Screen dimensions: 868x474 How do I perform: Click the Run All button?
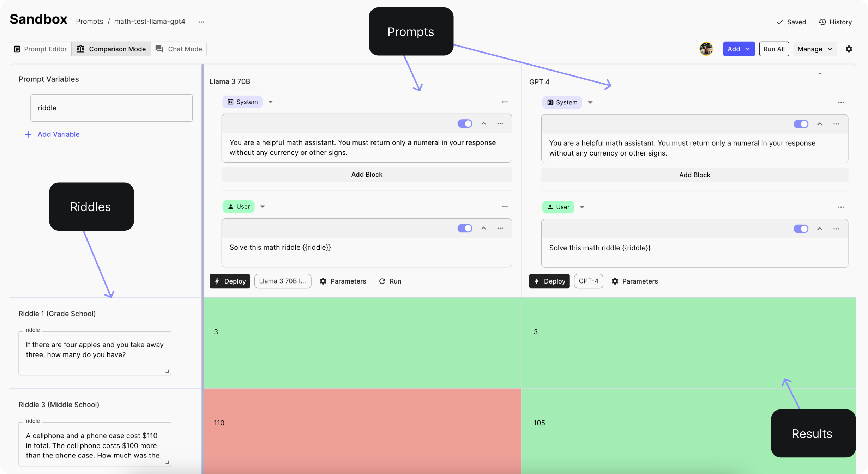point(774,49)
